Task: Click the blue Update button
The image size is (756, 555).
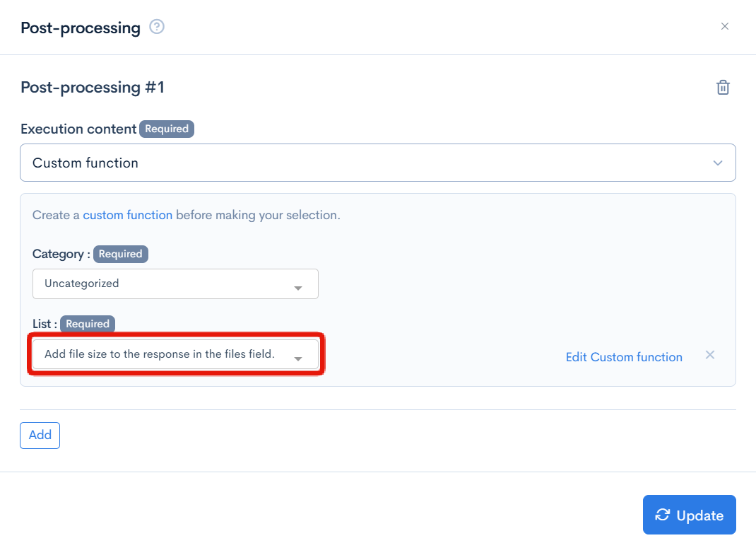Action: point(689,515)
